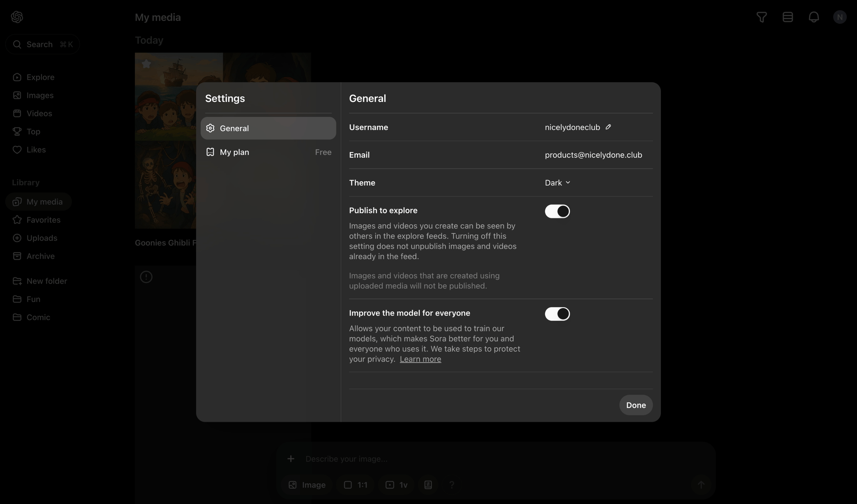
Task: Open the 1v variations selector
Action: coord(396,485)
